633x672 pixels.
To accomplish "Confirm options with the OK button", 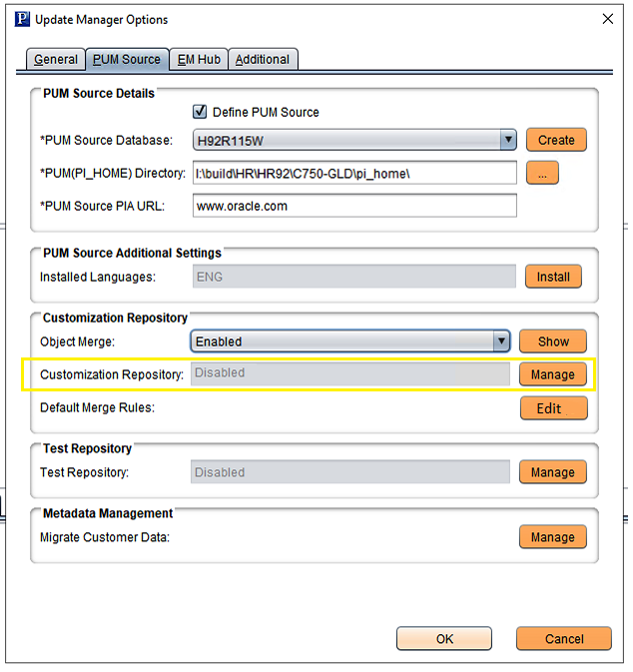I will tap(444, 639).
